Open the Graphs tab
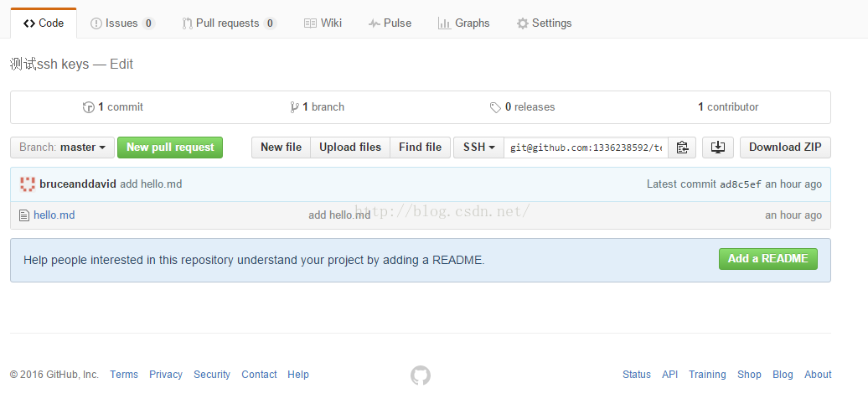Screen dimensions: 868x404 (x=464, y=23)
